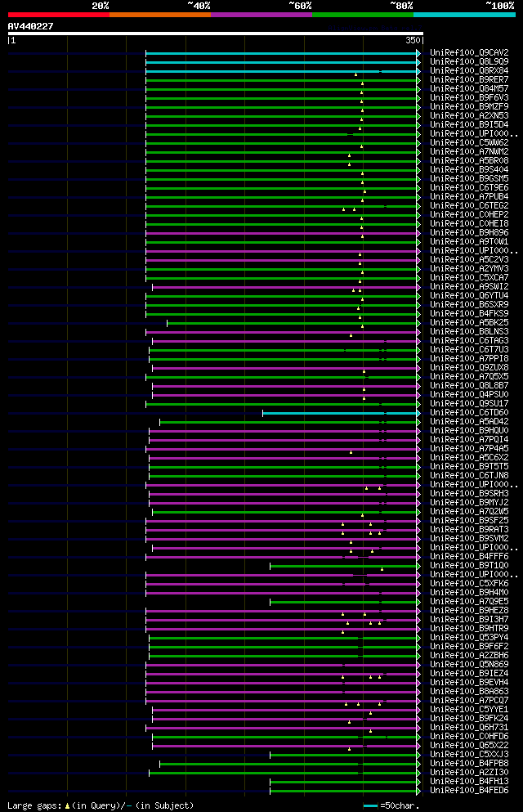Select the UniRef100_B9RER7 label
The width and height of the screenshot is (523, 812).
[x=469, y=80]
